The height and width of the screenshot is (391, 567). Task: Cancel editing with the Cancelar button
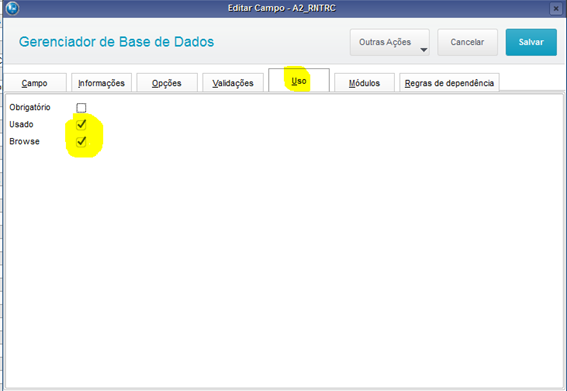coord(467,42)
